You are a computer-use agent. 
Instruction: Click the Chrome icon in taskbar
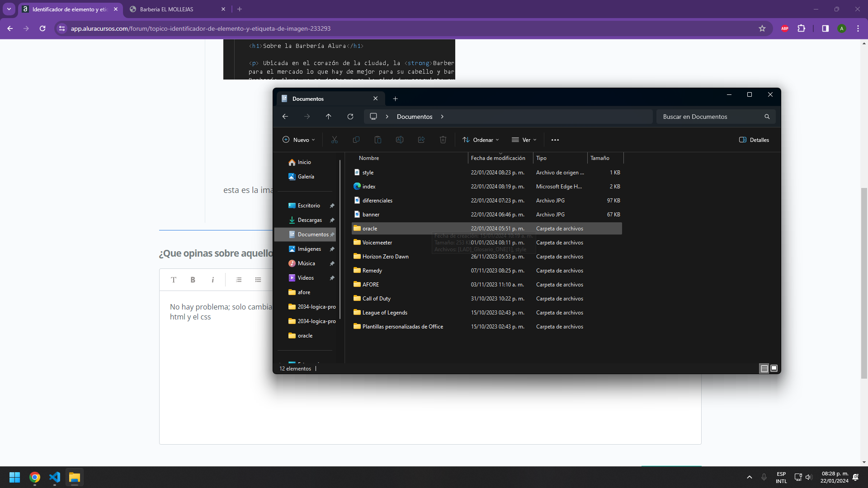[x=34, y=477]
